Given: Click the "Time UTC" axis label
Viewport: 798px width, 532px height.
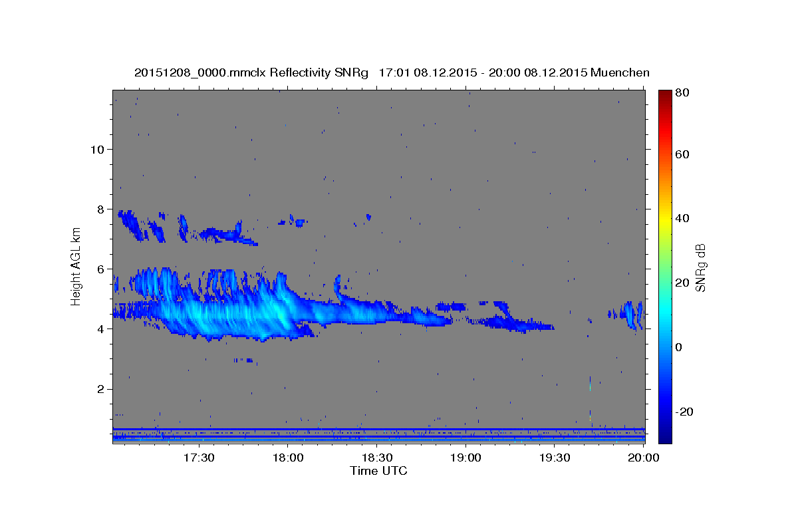Looking at the screenshot, I should (378, 471).
